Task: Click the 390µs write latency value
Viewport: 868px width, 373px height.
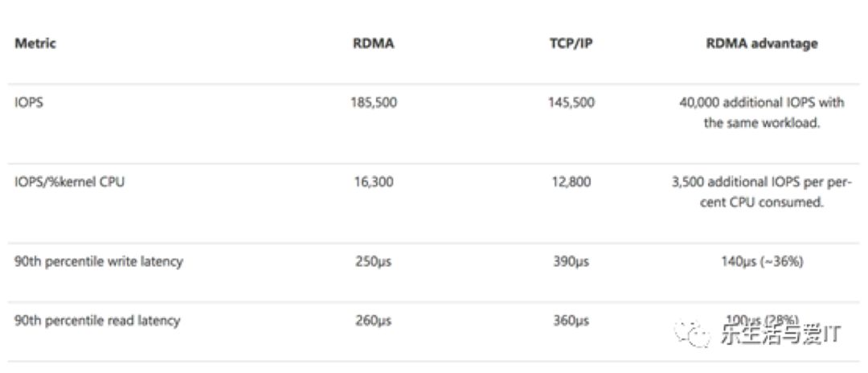Action: (571, 261)
